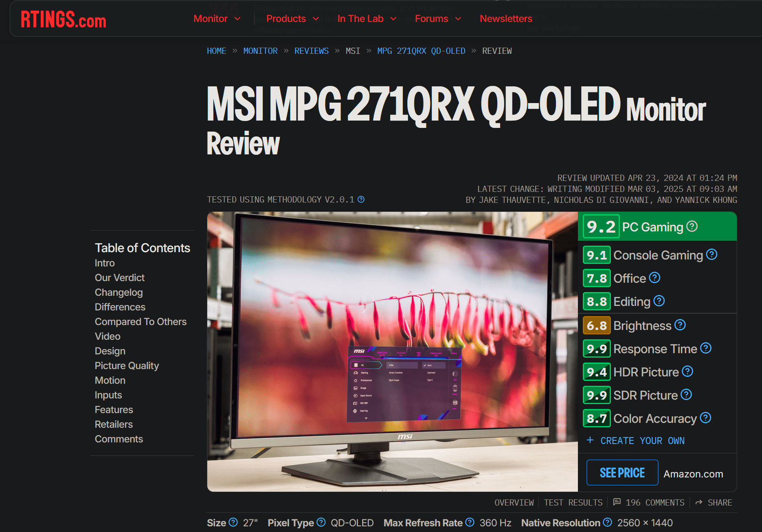
Task: Jump to Video section
Action: [x=108, y=336]
